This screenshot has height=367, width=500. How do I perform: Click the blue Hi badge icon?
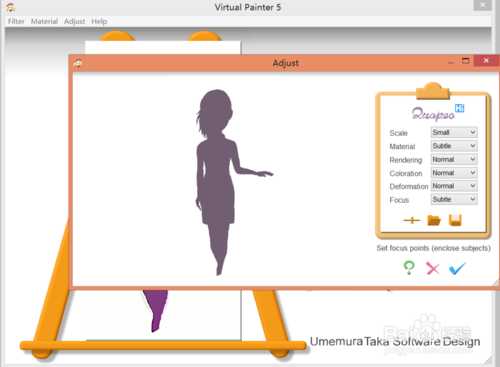tap(460, 108)
